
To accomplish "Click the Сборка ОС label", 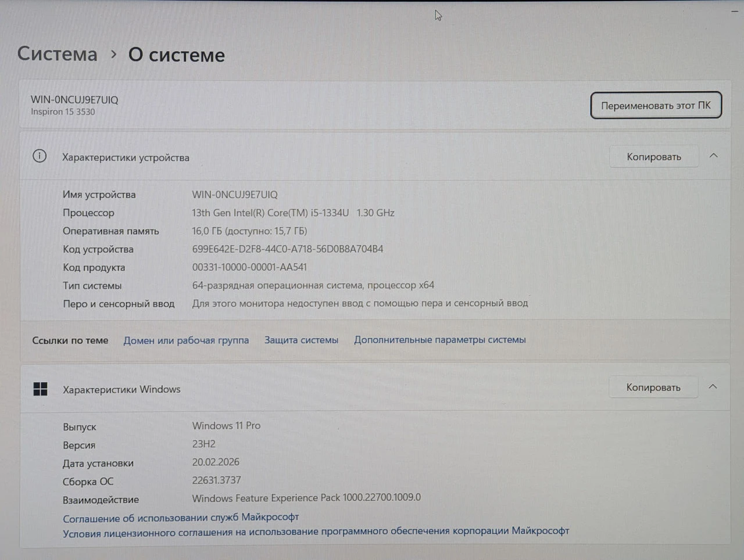I will [x=88, y=482].
